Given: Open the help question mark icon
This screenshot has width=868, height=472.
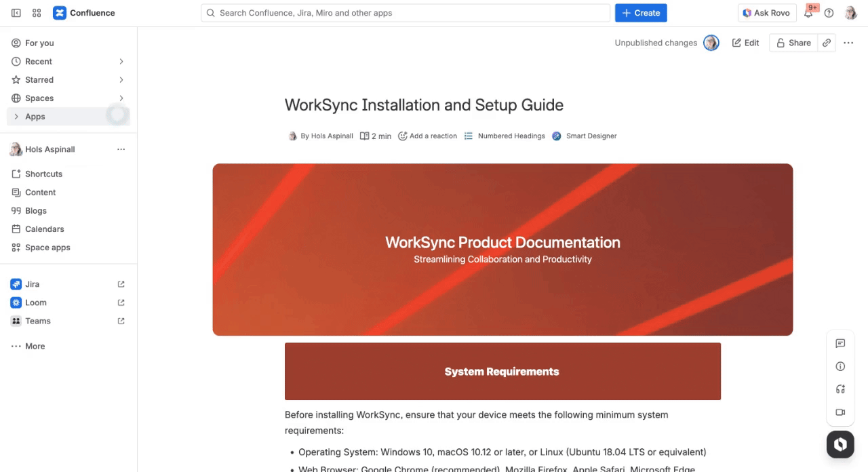Looking at the screenshot, I should point(829,13).
